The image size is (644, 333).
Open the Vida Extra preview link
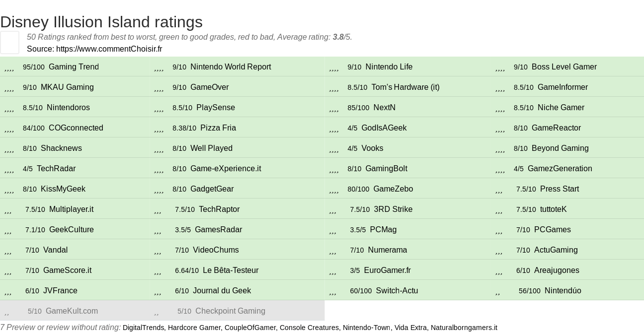tap(411, 328)
